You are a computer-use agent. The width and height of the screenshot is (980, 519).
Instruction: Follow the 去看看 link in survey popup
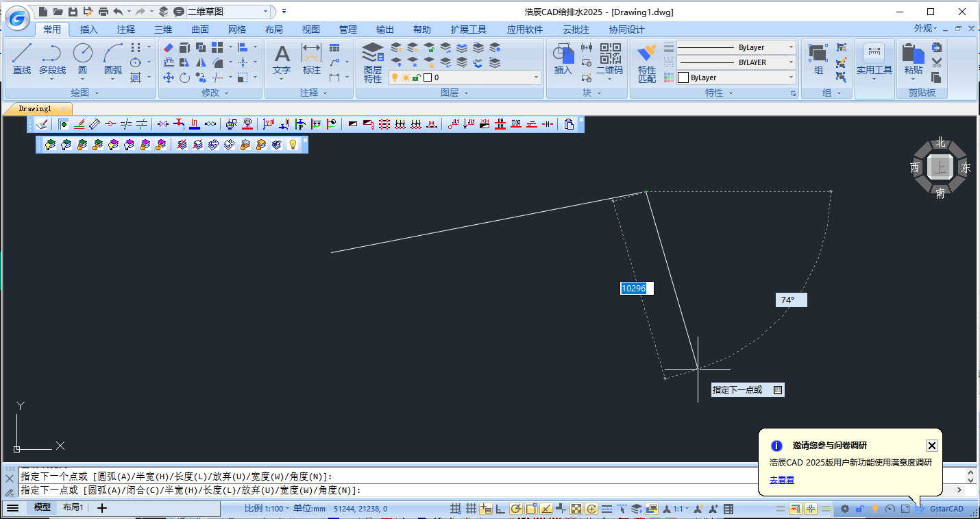tap(782, 480)
